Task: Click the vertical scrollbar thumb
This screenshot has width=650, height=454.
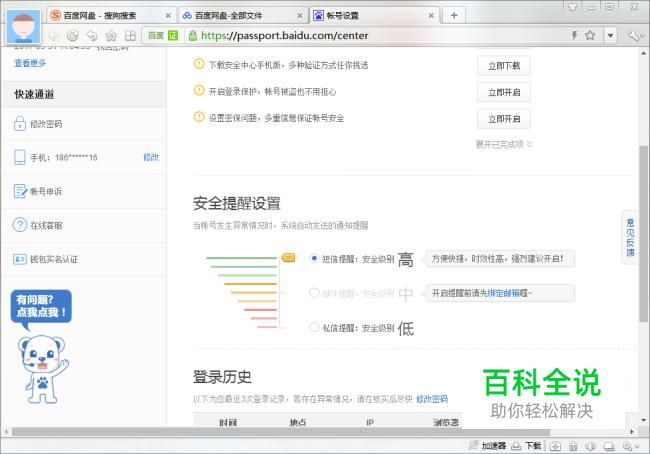Action: (643, 233)
